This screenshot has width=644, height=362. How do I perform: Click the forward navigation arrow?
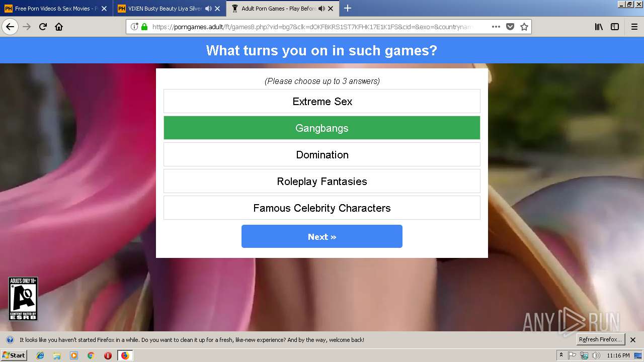coord(27,27)
